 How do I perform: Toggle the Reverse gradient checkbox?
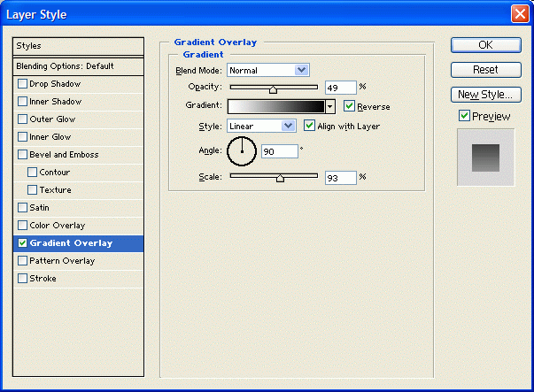click(350, 106)
